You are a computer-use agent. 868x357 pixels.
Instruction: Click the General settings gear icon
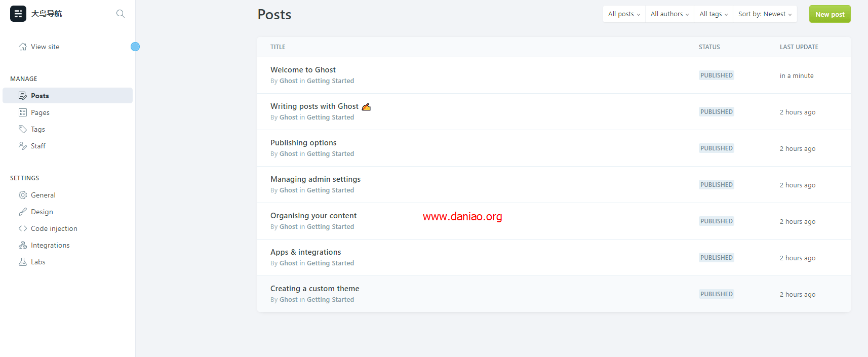click(x=23, y=195)
